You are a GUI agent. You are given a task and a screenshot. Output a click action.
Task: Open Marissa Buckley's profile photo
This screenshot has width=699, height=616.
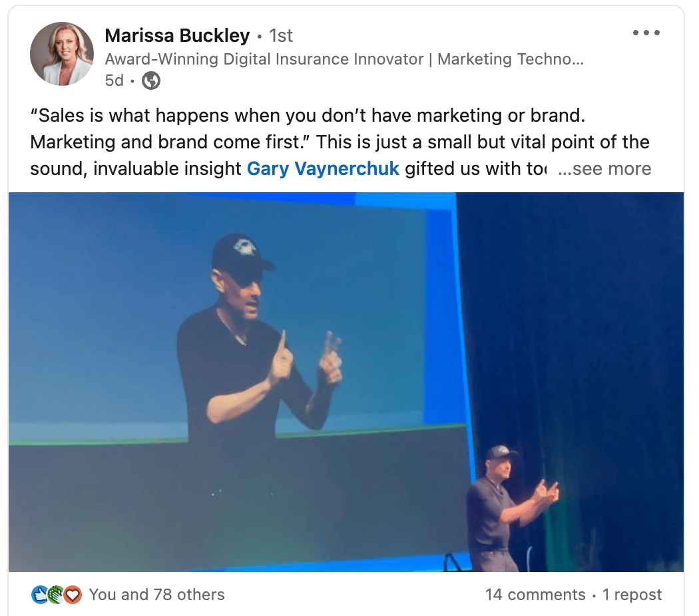click(x=62, y=54)
